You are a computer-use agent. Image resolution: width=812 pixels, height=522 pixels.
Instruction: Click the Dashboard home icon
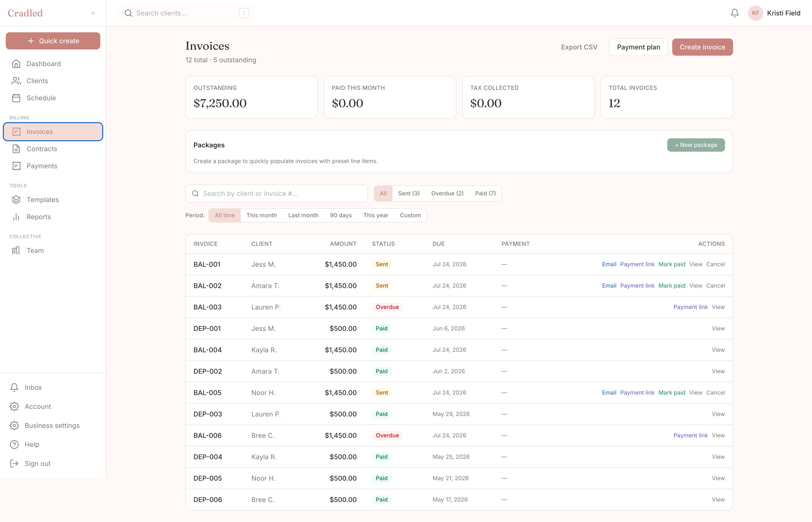(16, 64)
